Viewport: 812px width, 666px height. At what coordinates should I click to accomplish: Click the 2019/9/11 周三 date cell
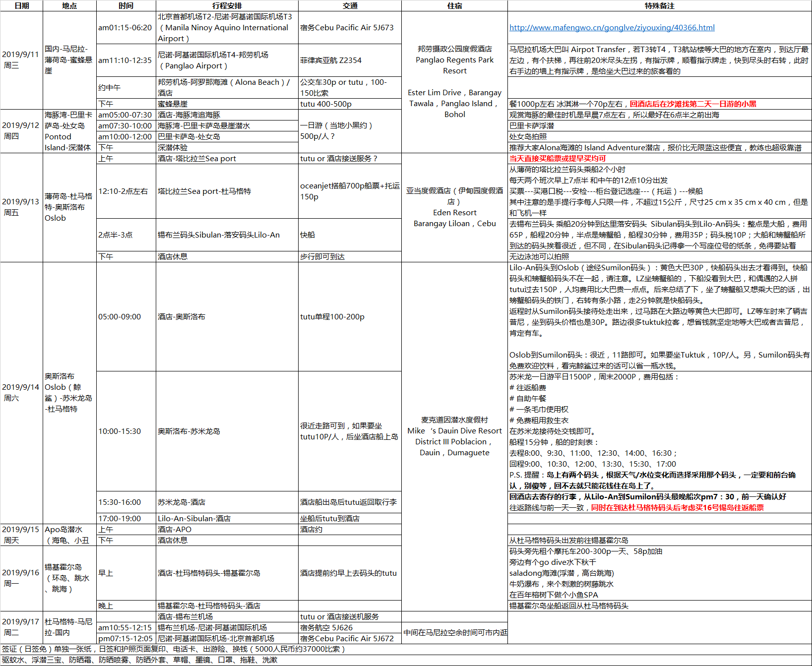click(22, 60)
